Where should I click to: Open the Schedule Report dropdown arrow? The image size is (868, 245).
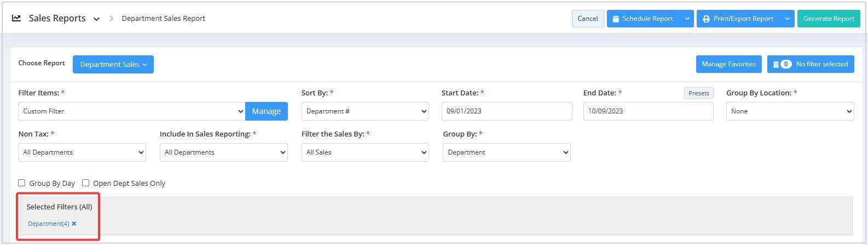pos(687,19)
